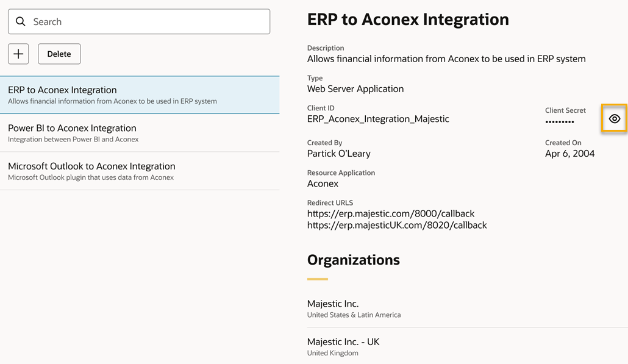Viewport: 628px width, 364px height.
Task: Click the United States & Latin America text
Action: (x=354, y=315)
